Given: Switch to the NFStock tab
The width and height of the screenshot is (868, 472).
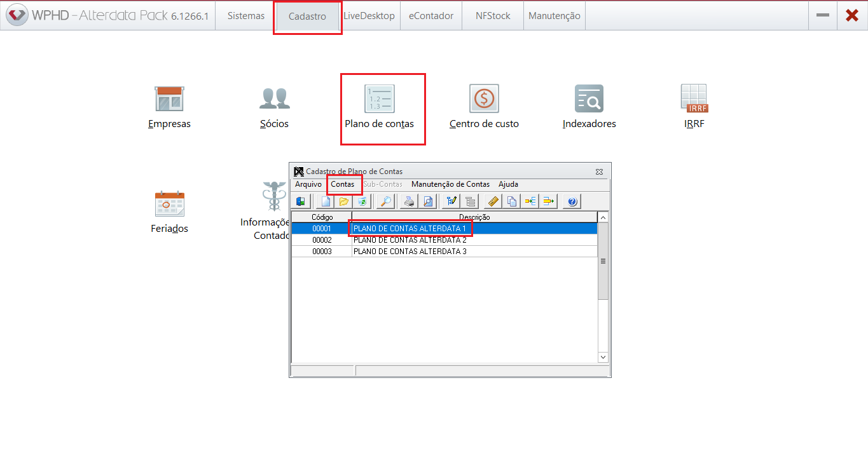Looking at the screenshot, I should click(x=493, y=16).
